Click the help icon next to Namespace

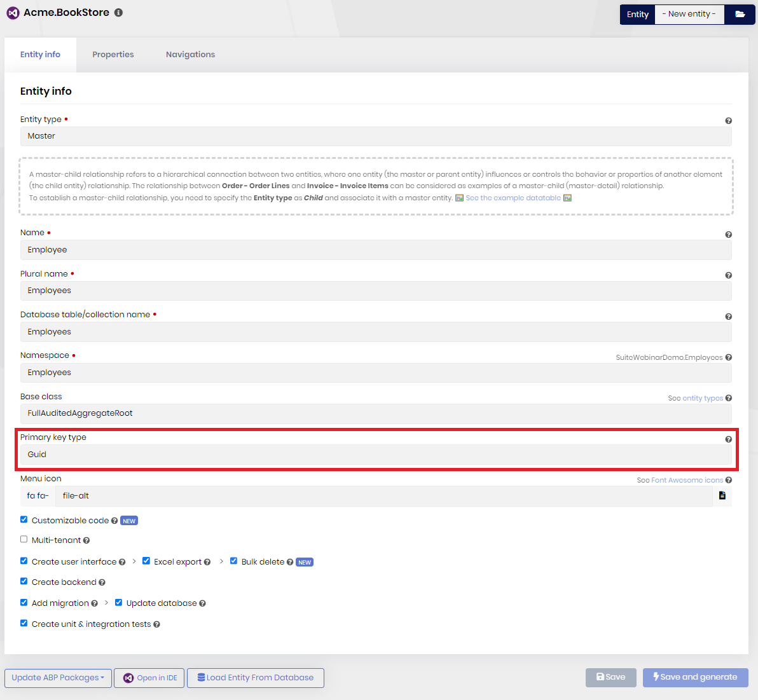[x=729, y=357]
